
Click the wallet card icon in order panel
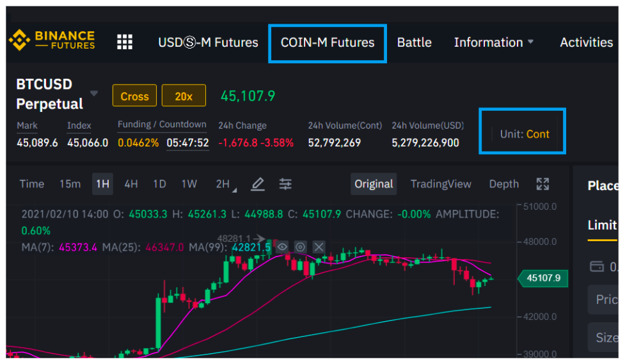(597, 266)
